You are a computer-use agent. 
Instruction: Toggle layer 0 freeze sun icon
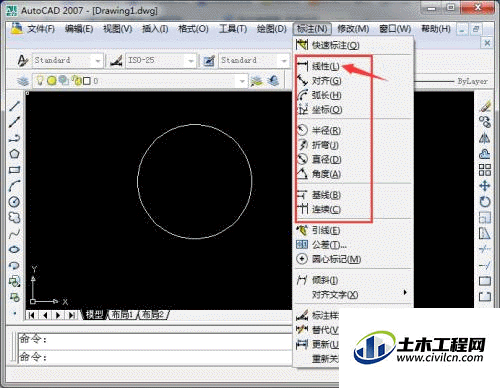[x=52, y=81]
